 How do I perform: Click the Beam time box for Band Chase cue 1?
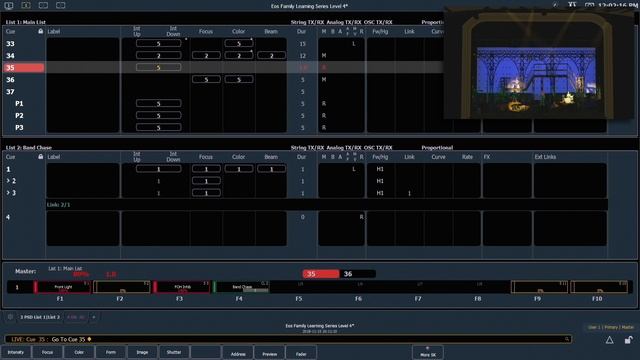[271, 169]
